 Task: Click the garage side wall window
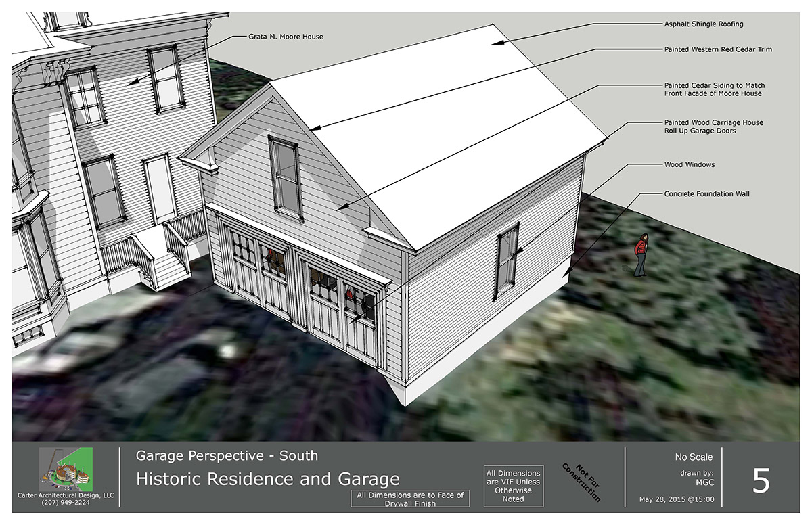506,261
